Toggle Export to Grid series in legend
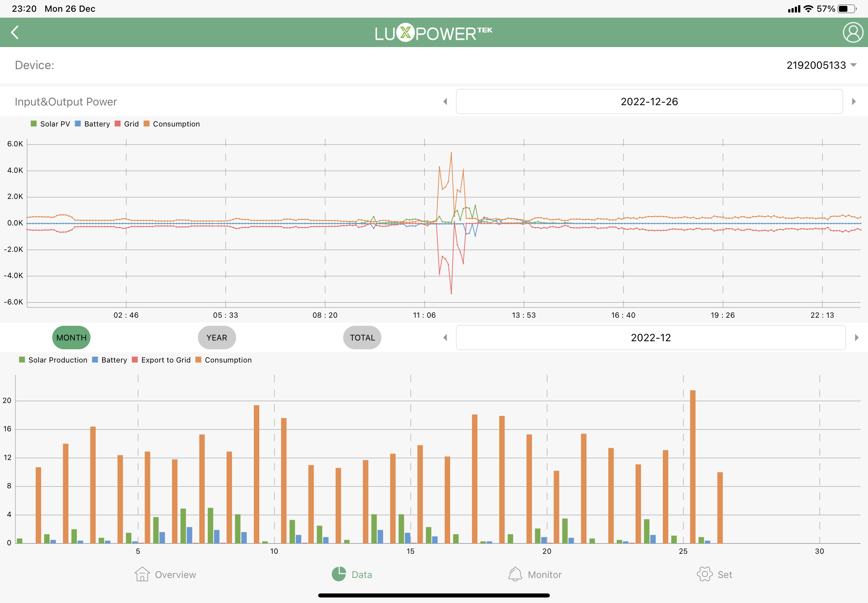868x603 pixels. pyautogui.click(x=161, y=360)
